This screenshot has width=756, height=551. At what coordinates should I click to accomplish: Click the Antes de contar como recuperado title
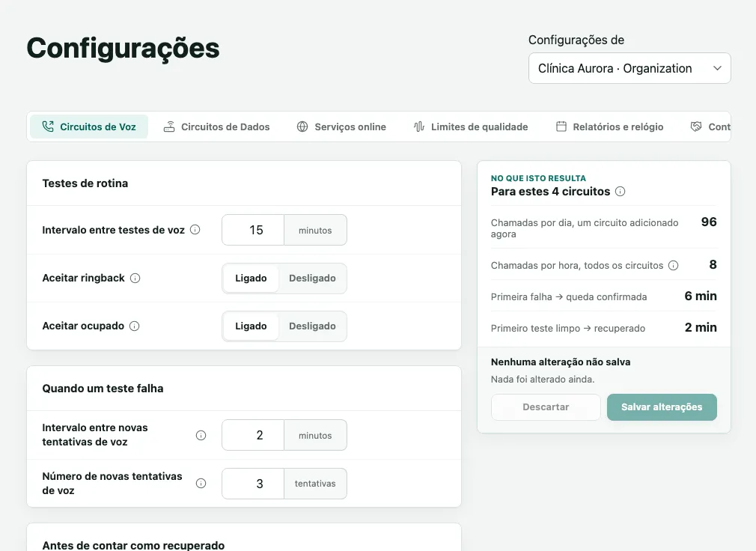133,545
